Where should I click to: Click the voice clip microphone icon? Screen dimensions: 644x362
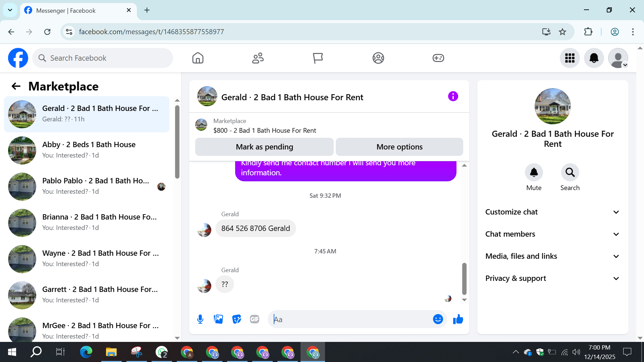pyautogui.click(x=200, y=319)
